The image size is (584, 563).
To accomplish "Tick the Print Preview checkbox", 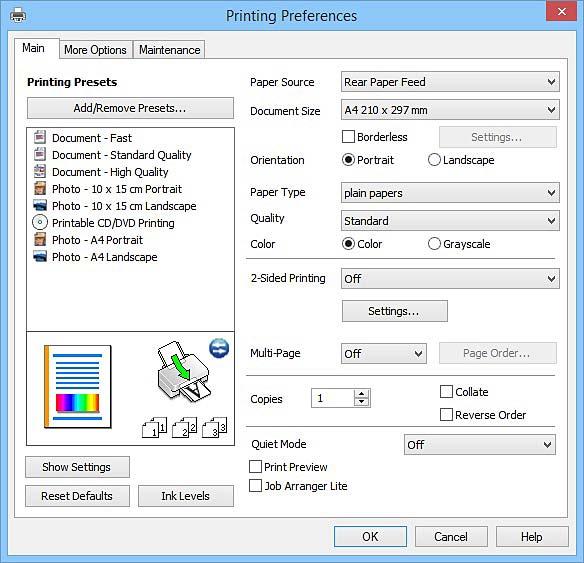I will click(x=255, y=467).
